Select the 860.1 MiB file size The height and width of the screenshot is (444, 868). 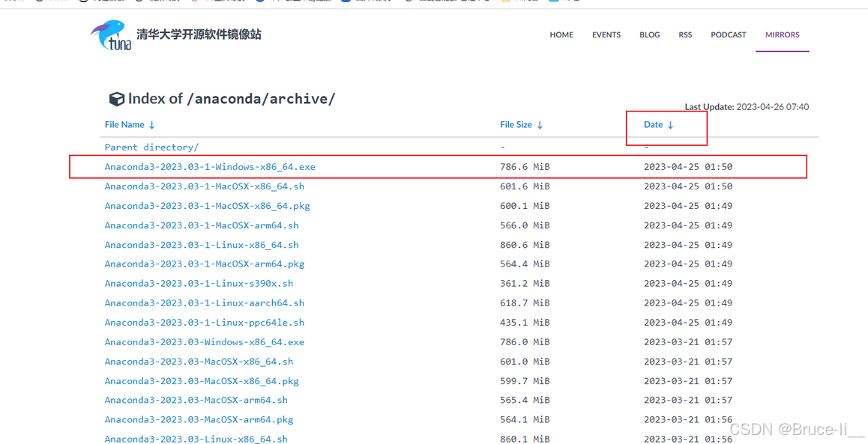[x=525, y=439]
